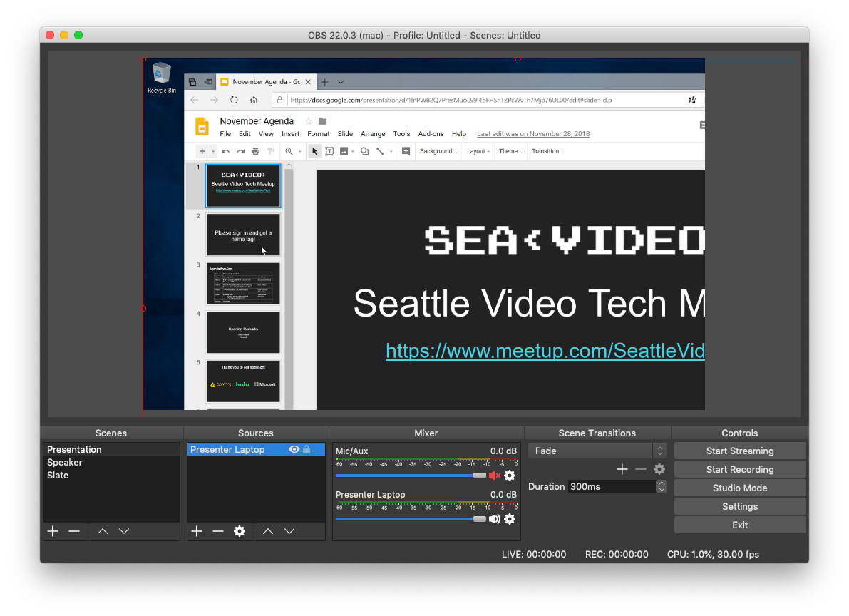Move scene down in Scenes list
The height and width of the screenshot is (616, 849).
tap(124, 531)
